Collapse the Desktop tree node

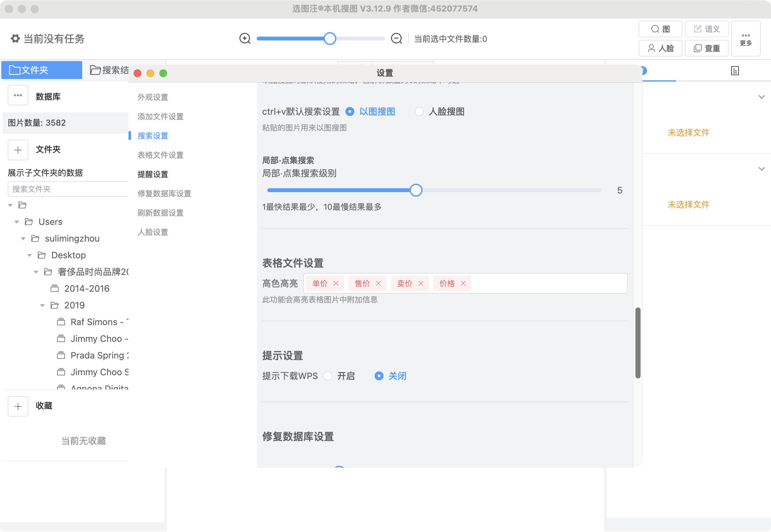pos(29,255)
